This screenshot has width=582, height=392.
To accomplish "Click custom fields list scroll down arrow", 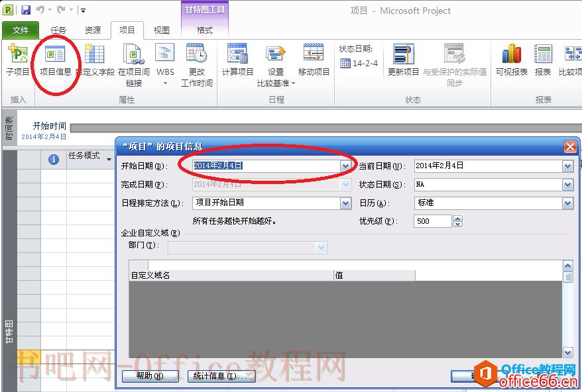I will [x=567, y=353].
